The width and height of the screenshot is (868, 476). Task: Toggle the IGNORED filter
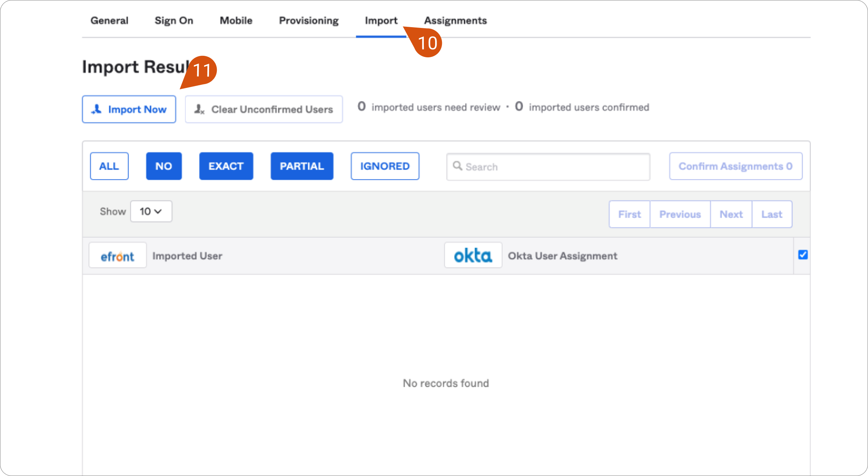385,166
